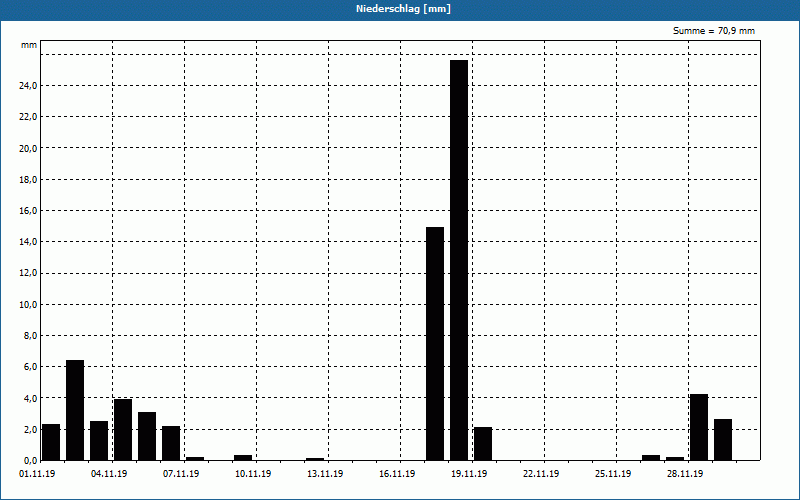Image resolution: width=800 pixels, height=500 pixels.
Task: Click the y-axis value '18,0'
Action: pyautogui.click(x=28, y=180)
